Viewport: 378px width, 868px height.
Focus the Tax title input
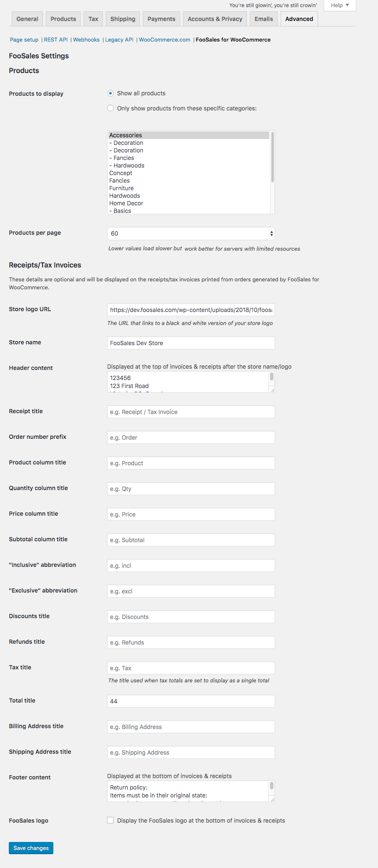191,668
